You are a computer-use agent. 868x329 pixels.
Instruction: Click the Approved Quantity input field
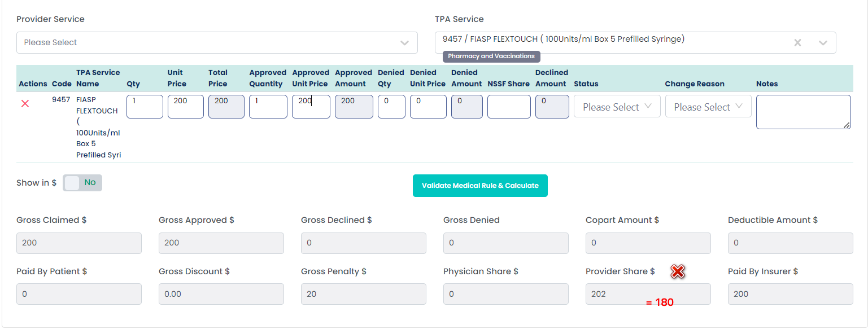click(x=268, y=107)
